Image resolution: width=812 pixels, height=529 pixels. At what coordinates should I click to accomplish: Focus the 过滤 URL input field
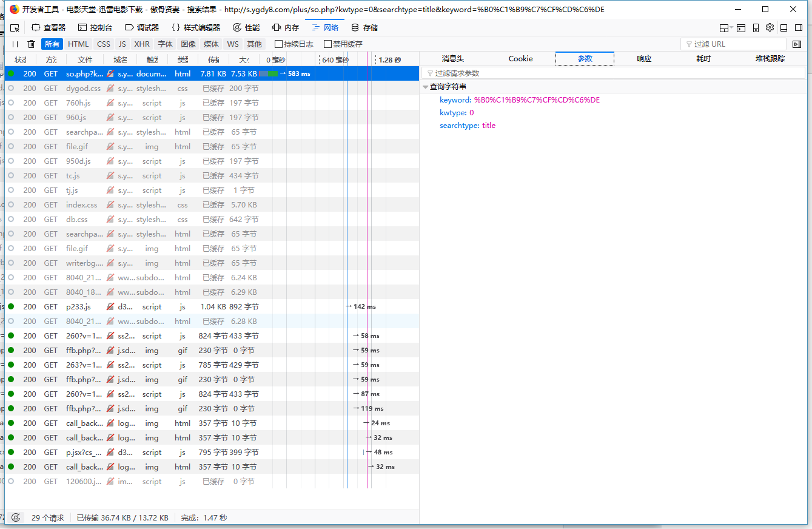tap(733, 44)
